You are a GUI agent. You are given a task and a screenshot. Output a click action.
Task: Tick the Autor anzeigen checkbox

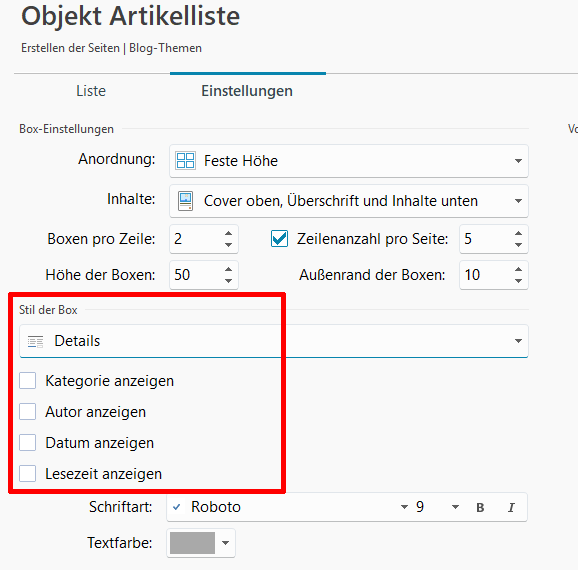[28, 411]
